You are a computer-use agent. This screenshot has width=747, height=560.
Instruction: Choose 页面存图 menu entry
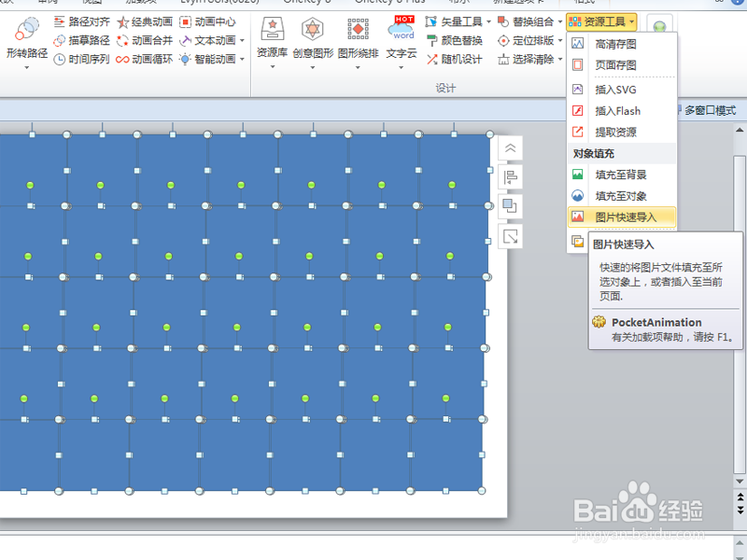coord(622,64)
